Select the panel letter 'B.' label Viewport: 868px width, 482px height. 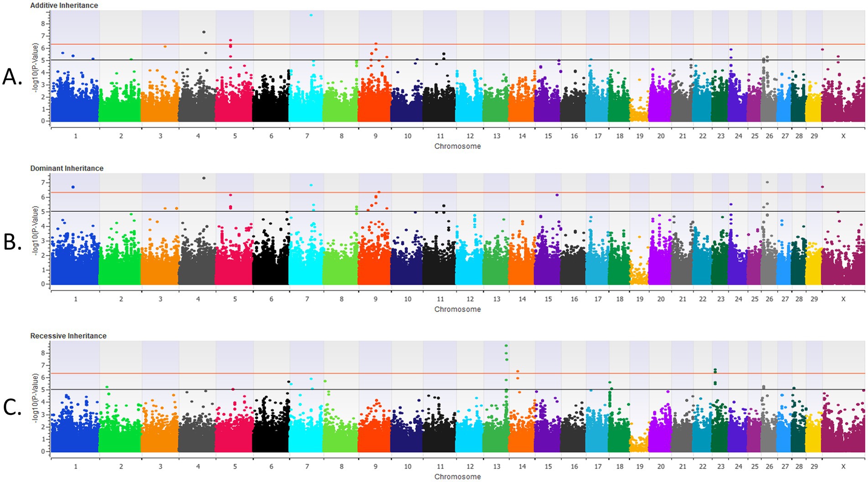pyautogui.click(x=12, y=242)
